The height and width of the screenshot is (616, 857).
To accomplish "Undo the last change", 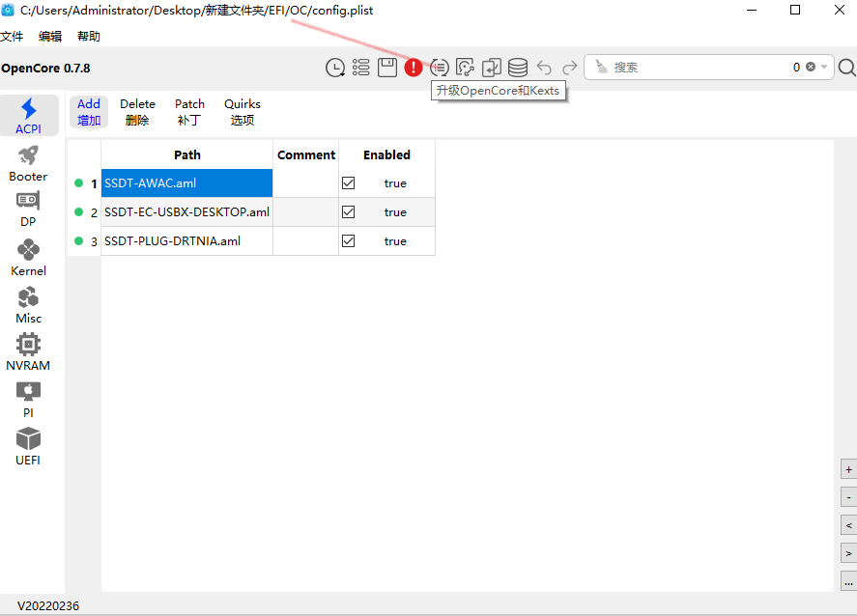I will (x=544, y=68).
